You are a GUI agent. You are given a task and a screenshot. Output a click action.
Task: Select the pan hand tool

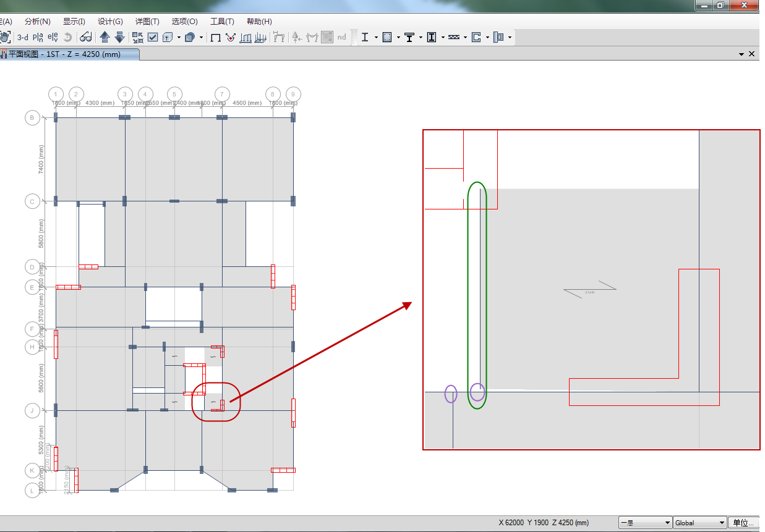[6, 37]
